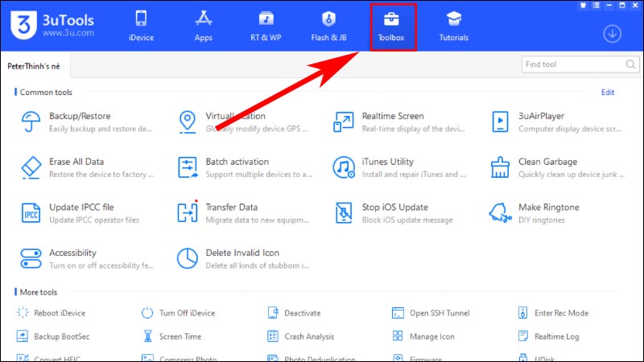Click the Enter Rec Mode icon
The width and height of the screenshot is (644, 362).
coord(522,313)
